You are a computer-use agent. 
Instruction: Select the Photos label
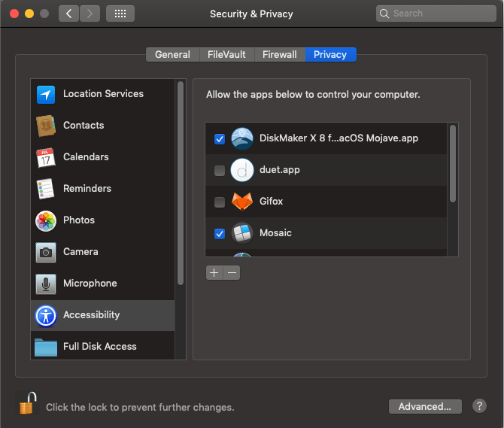(x=79, y=220)
